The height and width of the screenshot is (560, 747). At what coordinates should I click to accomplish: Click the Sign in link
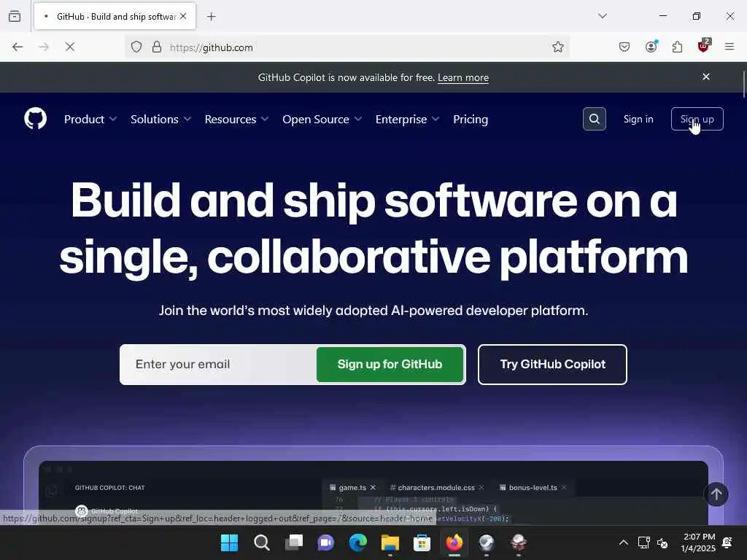638,119
